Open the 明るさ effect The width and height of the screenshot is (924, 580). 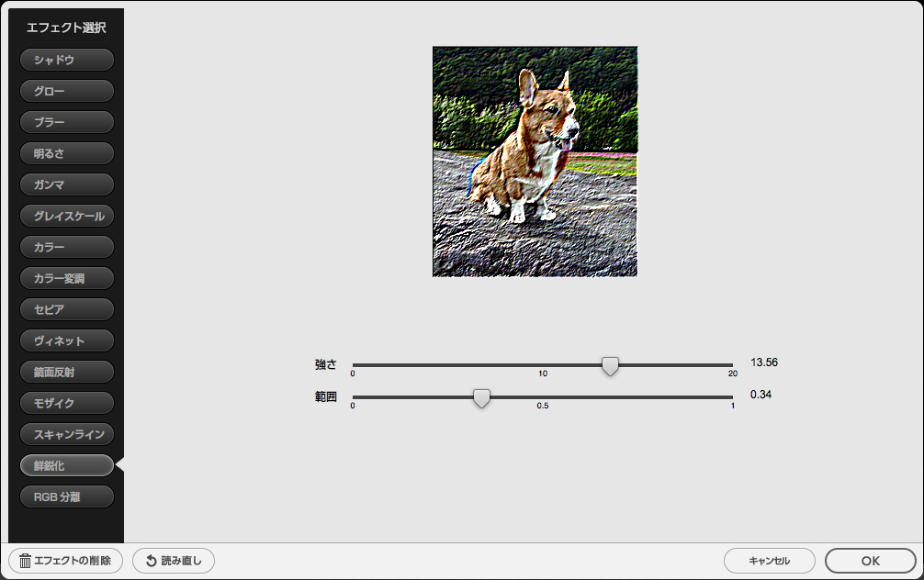(66, 153)
